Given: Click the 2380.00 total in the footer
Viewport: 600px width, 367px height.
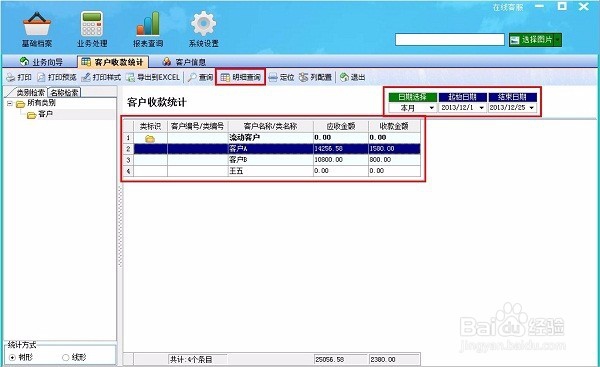Looking at the screenshot, I should 394,360.
